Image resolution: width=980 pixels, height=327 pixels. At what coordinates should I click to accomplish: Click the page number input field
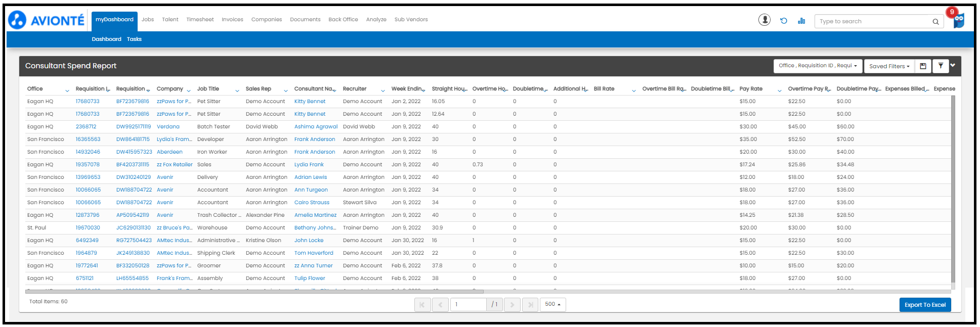(x=468, y=304)
